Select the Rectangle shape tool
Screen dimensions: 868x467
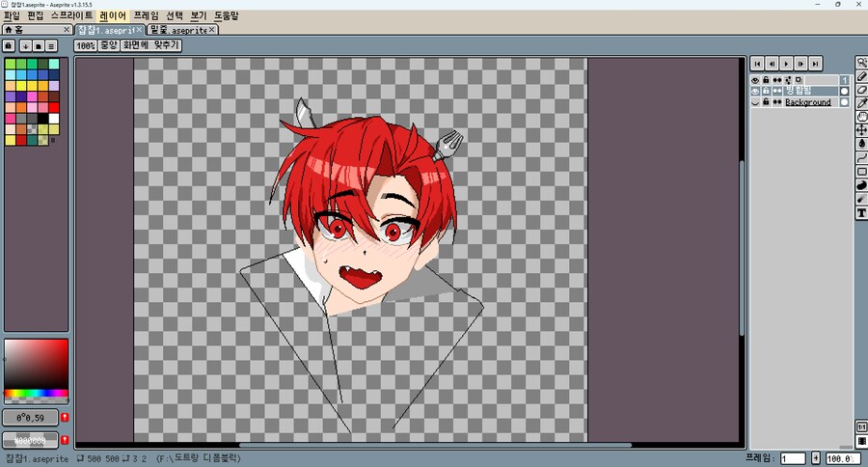click(861, 172)
